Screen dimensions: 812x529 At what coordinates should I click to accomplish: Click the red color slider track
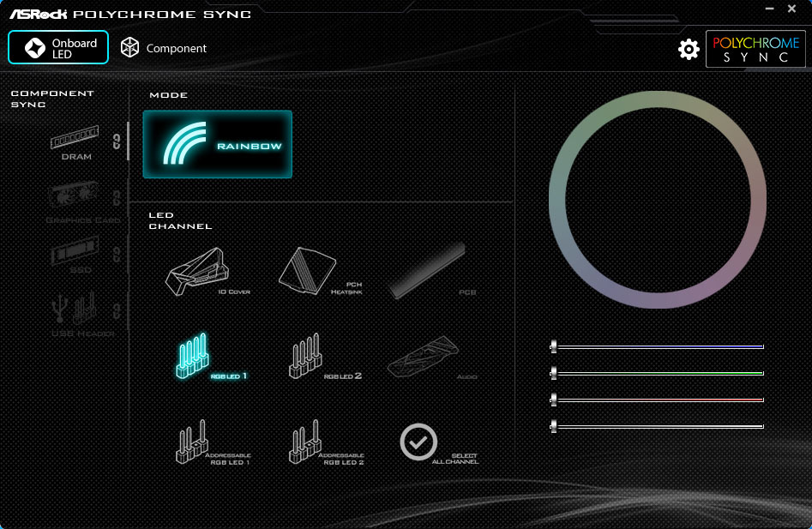(657, 400)
